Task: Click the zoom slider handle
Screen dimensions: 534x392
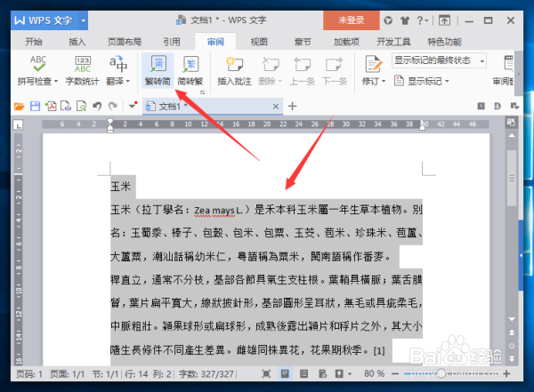Action: 441,374
